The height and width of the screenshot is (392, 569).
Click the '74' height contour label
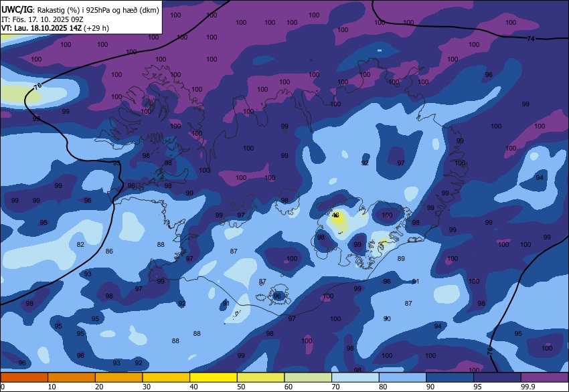coord(531,38)
